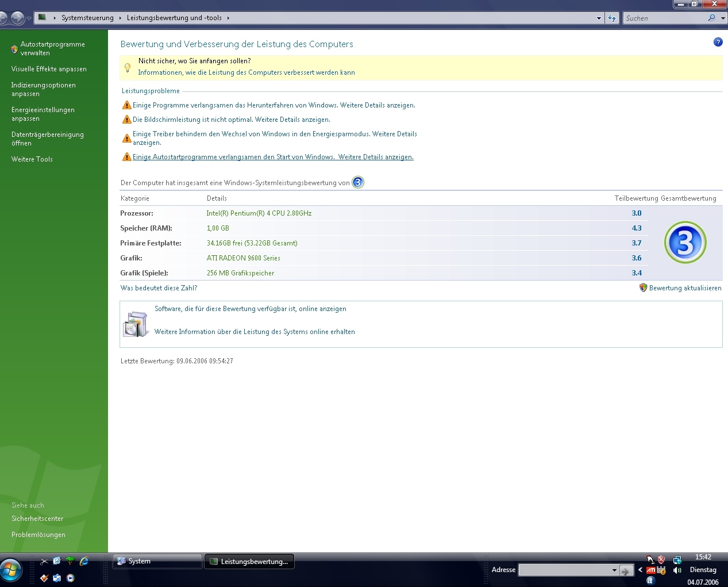728x587 pixels.
Task: Click the blue 'a' tray icon
Action: pos(650,581)
